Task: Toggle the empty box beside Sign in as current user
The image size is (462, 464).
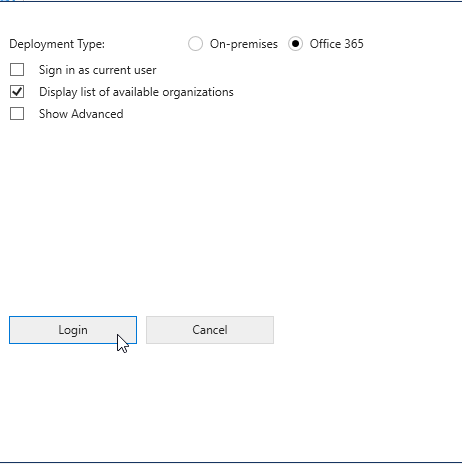Action: [x=17, y=70]
